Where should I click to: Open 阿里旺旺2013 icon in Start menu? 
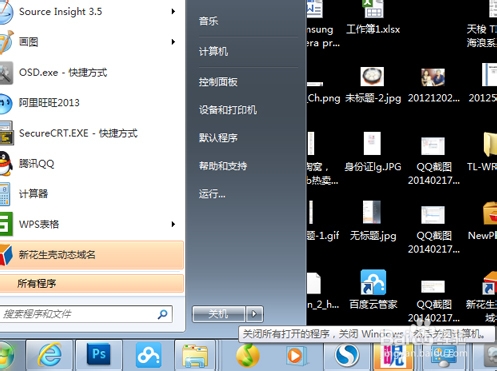[x=6, y=103]
